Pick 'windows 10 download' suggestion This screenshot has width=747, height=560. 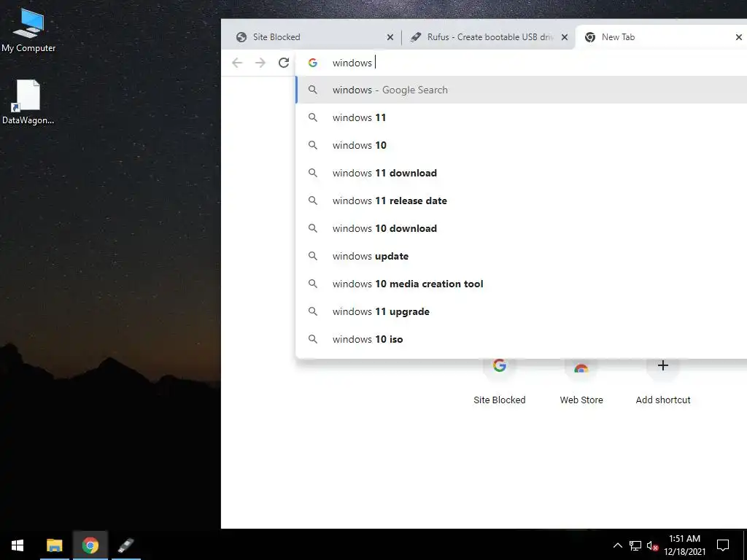coord(521,228)
